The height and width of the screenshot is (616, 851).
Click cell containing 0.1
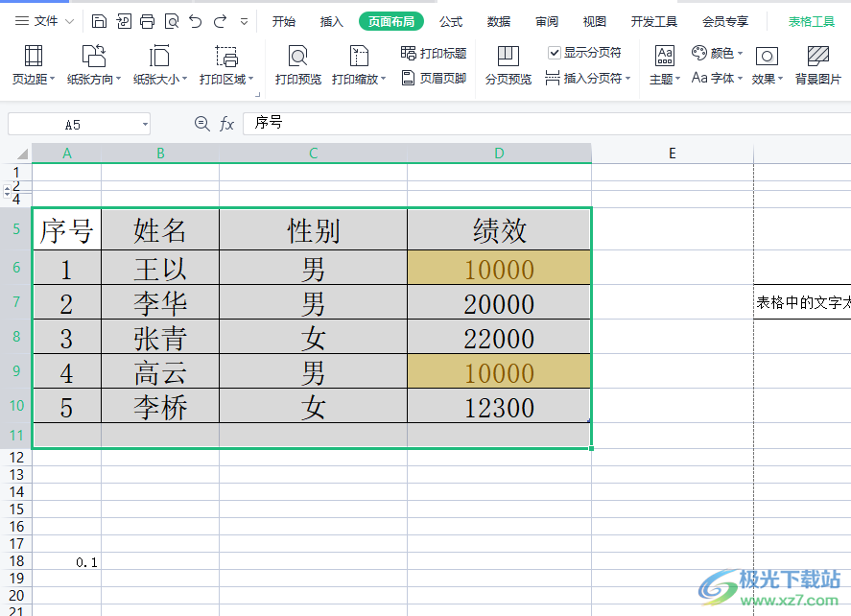coord(67,561)
